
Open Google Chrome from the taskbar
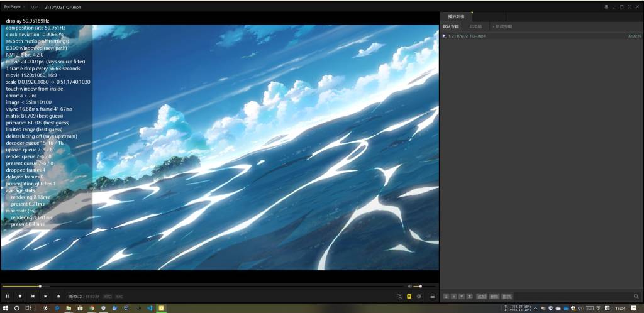click(x=92, y=308)
